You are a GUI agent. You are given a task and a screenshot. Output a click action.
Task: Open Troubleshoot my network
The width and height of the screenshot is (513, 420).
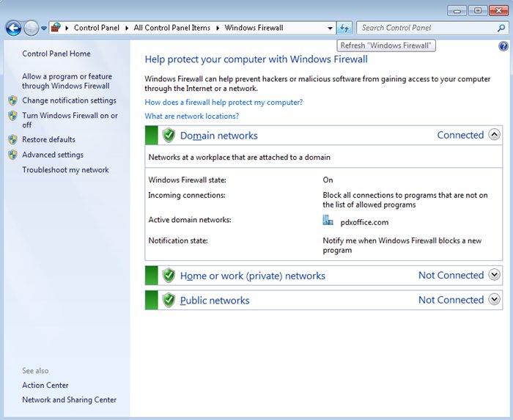point(65,170)
